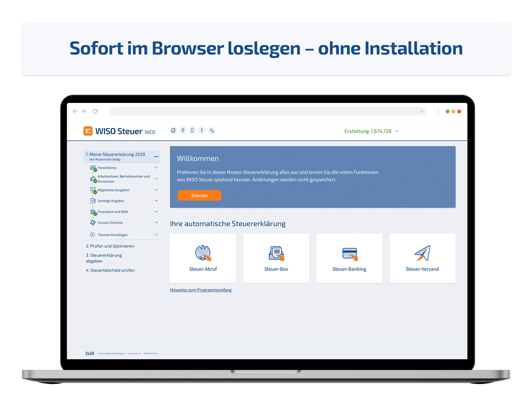The image size is (532, 395).
Task: Click the :buhl logo in the footer
Action: (89, 353)
